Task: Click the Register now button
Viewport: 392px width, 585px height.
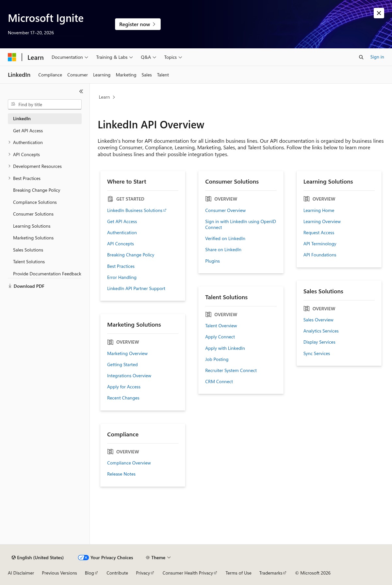Action: point(138,24)
